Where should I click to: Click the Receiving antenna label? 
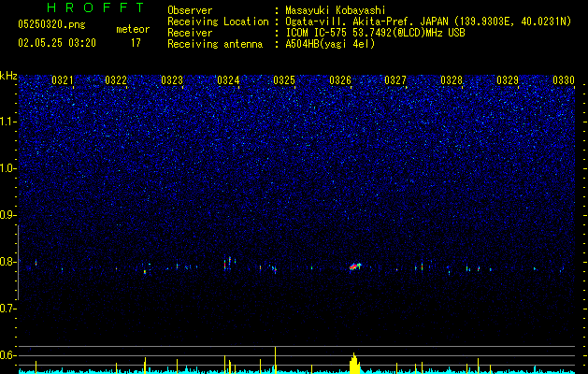(215, 44)
